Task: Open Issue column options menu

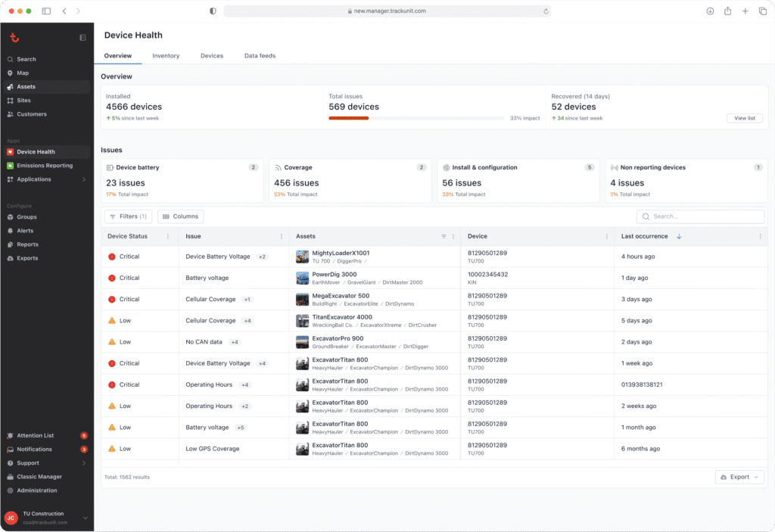Action: (x=282, y=236)
